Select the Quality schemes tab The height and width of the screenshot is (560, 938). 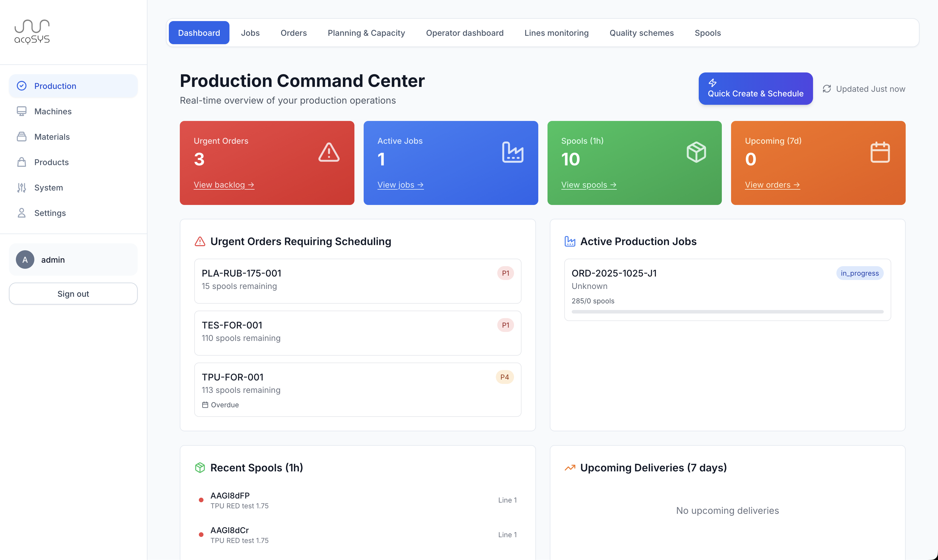[x=641, y=33]
